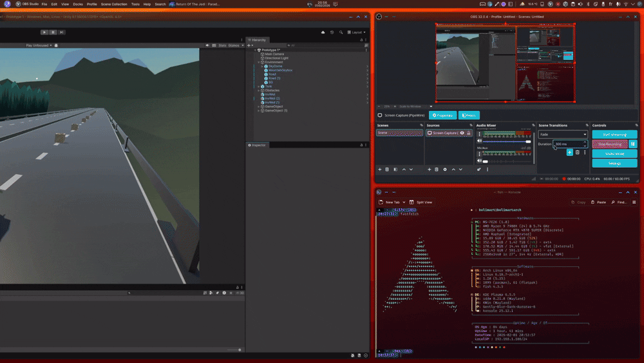
Task: Select InvWall (2) in Hierarchy
Action: click(272, 98)
